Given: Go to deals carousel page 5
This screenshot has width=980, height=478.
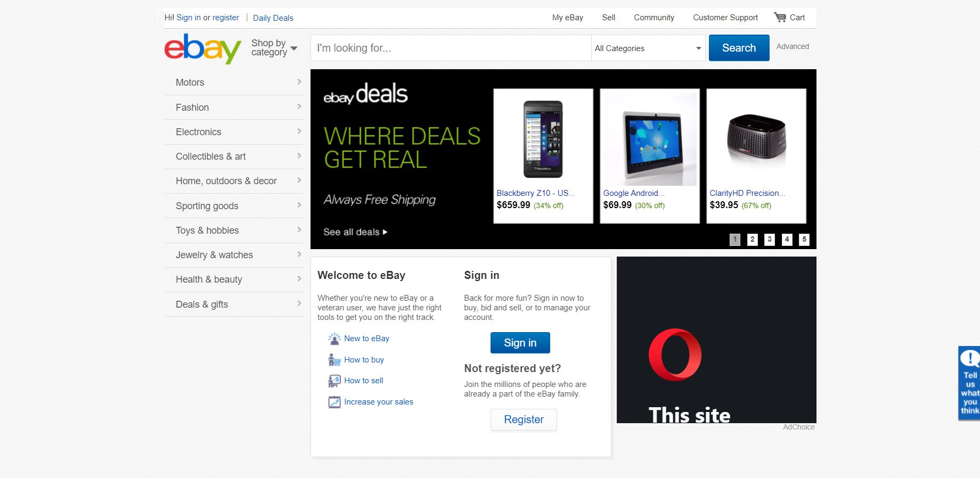Looking at the screenshot, I should coord(804,240).
